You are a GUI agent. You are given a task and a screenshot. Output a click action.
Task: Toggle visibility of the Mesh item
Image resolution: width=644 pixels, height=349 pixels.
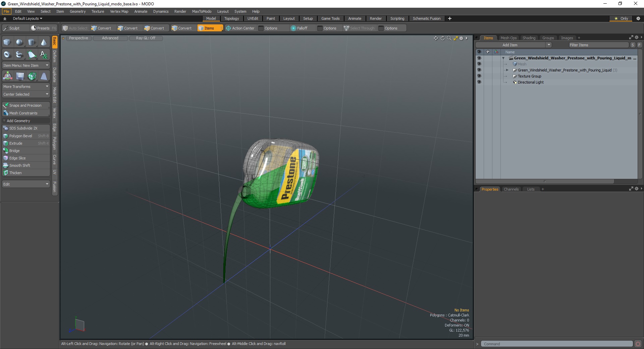(x=479, y=64)
